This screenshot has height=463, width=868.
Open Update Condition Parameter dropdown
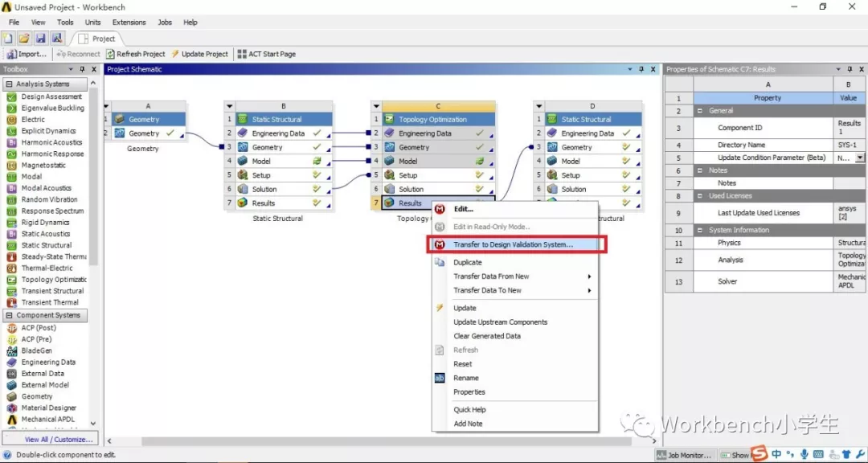(860, 158)
